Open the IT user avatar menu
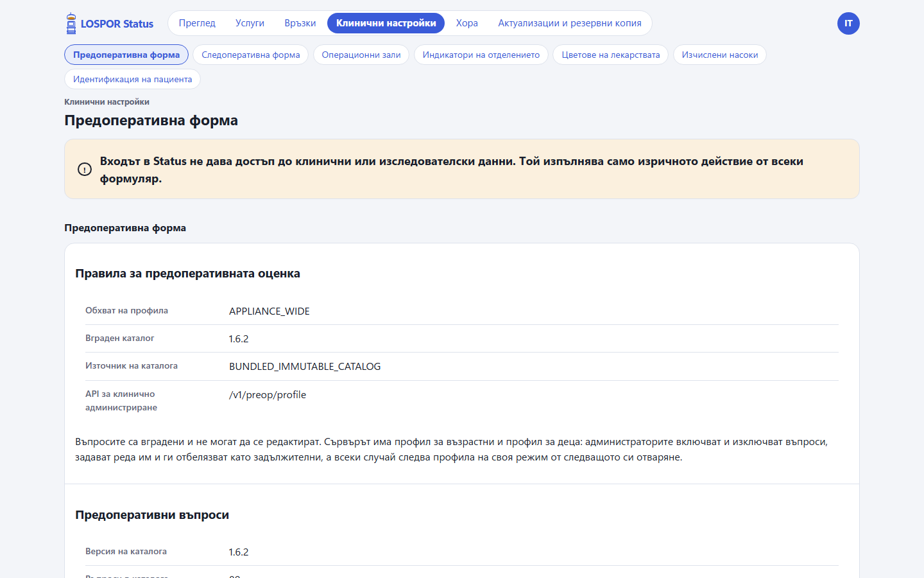Viewport: 924px width, 578px height. coord(848,24)
